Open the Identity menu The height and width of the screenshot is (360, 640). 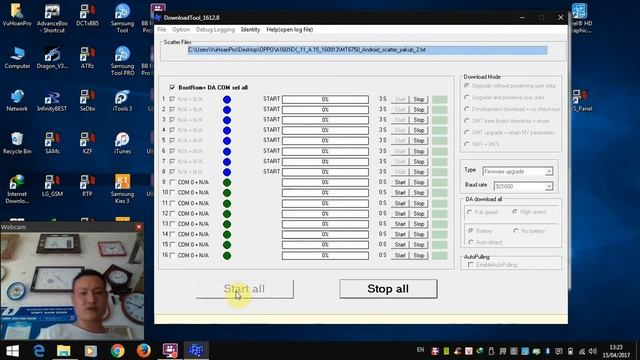coord(250,29)
